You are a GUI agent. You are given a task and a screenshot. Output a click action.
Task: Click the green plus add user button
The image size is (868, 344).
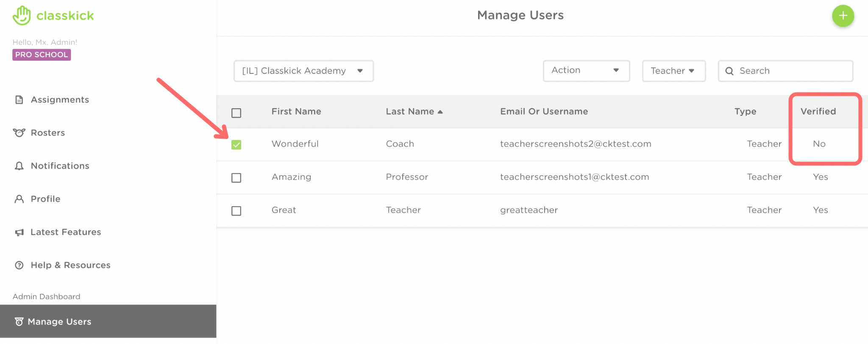coord(843,16)
